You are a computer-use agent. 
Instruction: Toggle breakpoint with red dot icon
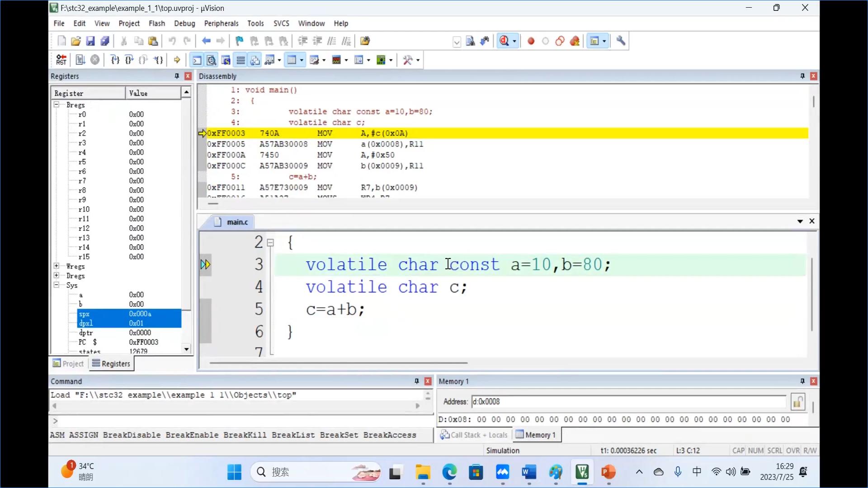pyautogui.click(x=531, y=41)
